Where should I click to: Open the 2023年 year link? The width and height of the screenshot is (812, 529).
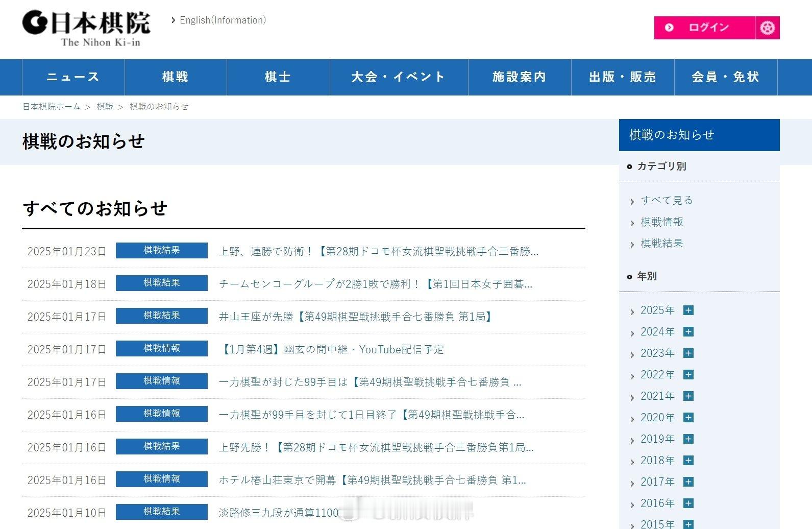tap(657, 353)
